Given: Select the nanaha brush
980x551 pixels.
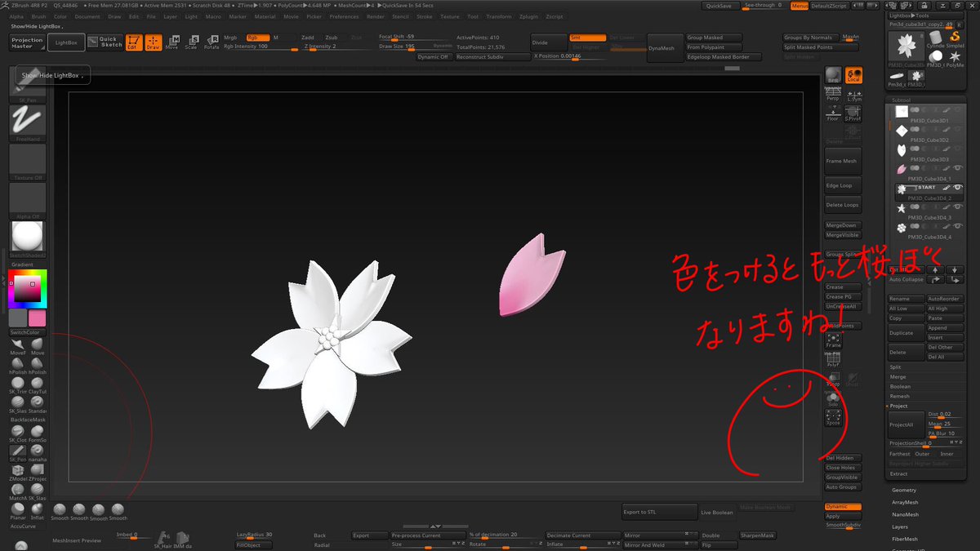Looking at the screenshot, I should click(x=38, y=451).
